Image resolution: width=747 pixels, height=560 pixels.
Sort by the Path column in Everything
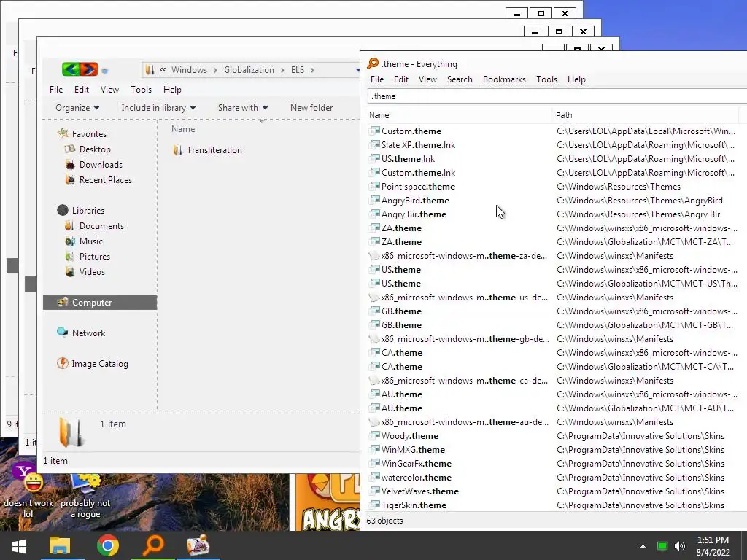click(x=646, y=115)
